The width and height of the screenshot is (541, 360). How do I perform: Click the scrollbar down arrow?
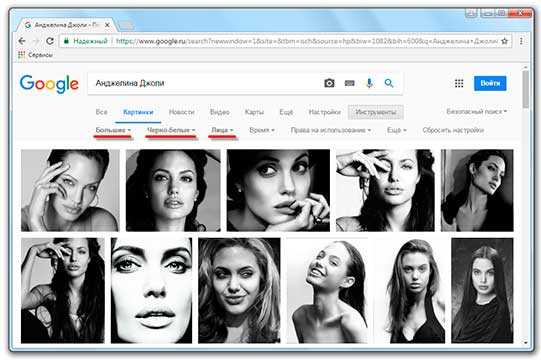coord(525,343)
